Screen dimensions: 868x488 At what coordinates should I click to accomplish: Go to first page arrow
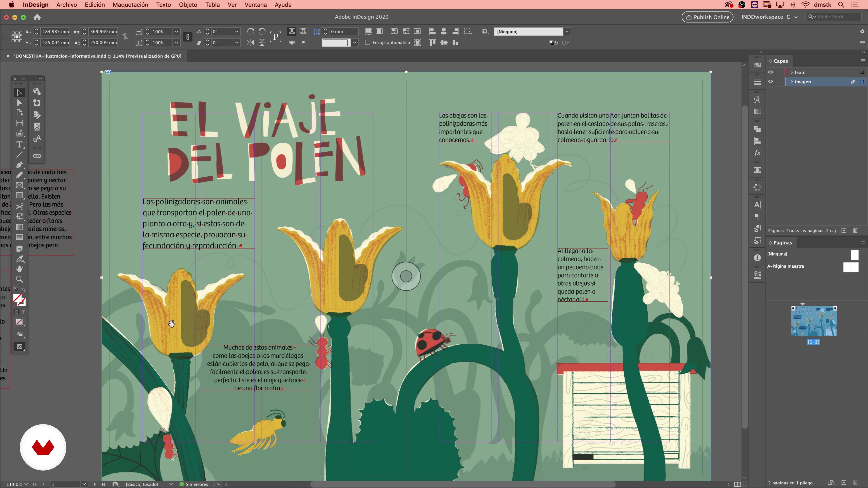(x=35, y=484)
